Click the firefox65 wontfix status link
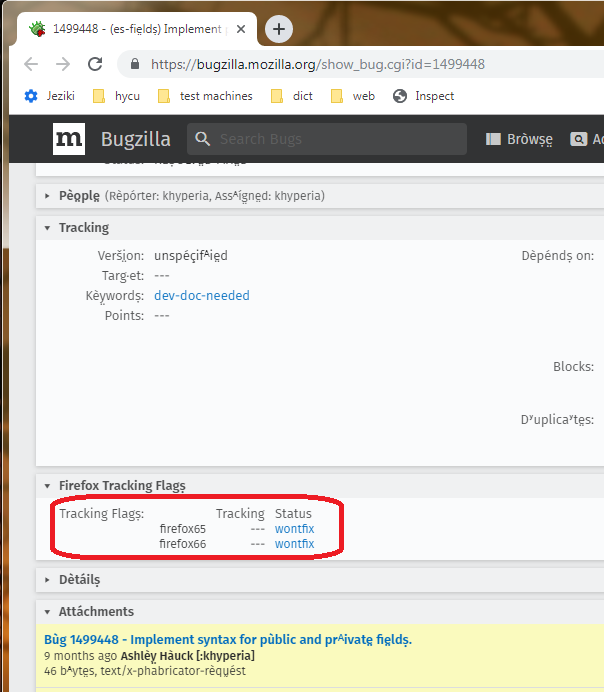The width and height of the screenshot is (604, 692). pyautogui.click(x=294, y=529)
